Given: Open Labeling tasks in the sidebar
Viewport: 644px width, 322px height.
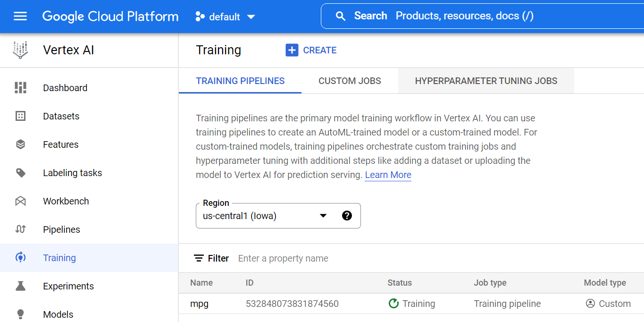Looking at the screenshot, I should coord(89,173).
